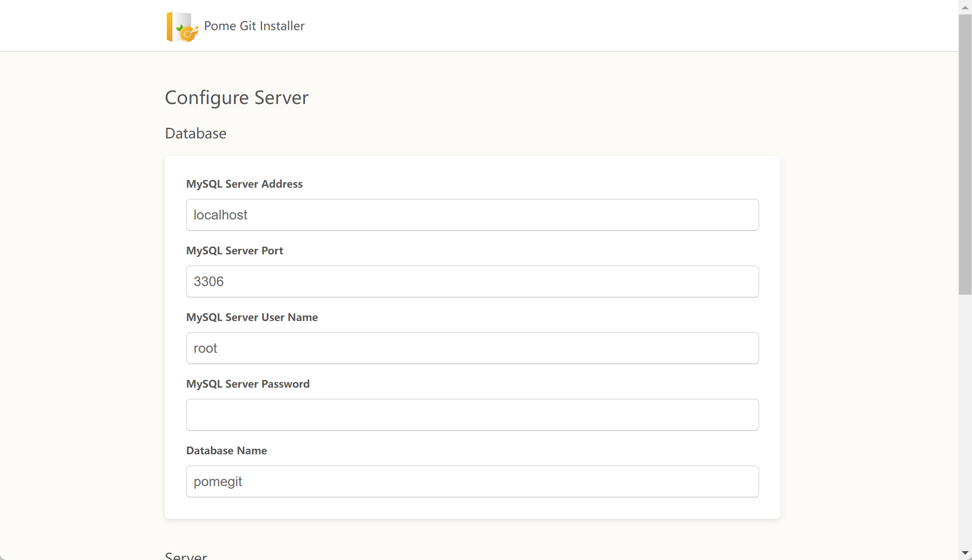The image size is (972, 560).
Task: Click the Database section heading
Action: [x=196, y=133]
